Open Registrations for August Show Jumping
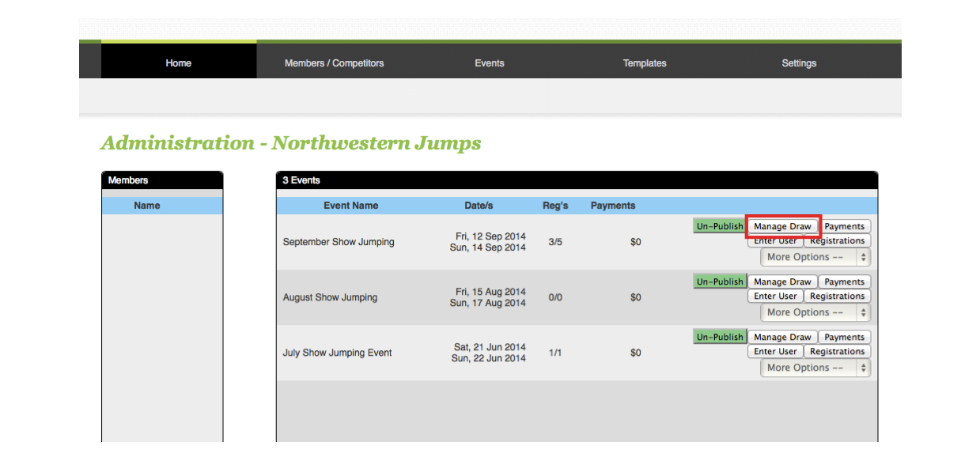This screenshot has width=980, height=457. 837,296
